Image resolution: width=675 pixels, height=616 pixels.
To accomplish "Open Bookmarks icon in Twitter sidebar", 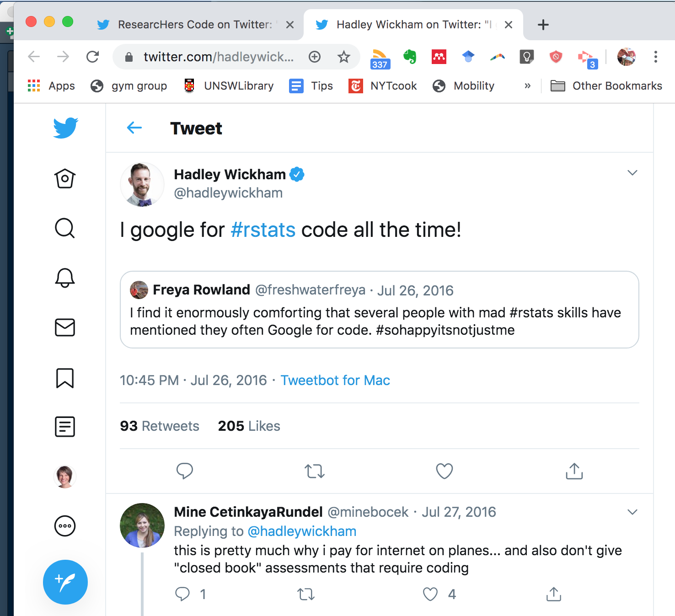I will pos(65,378).
